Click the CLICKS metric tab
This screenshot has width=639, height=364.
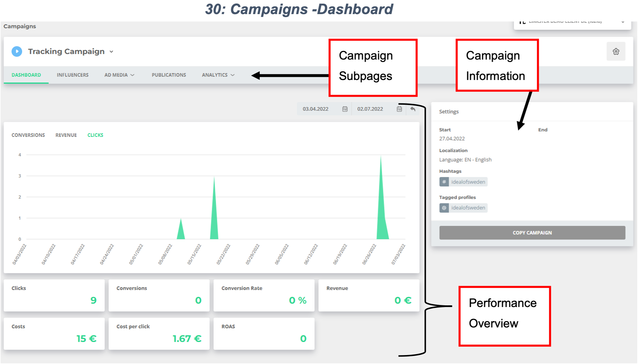click(95, 135)
